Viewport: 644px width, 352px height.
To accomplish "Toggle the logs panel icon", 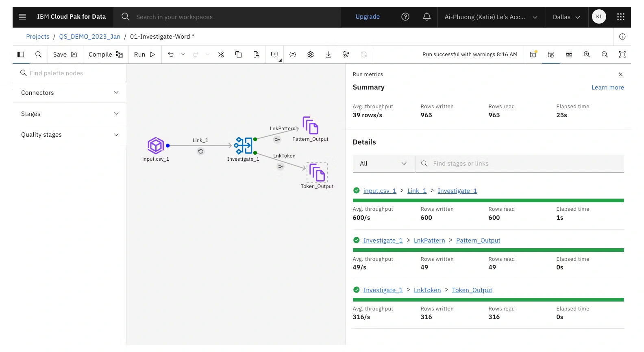I will (x=533, y=55).
